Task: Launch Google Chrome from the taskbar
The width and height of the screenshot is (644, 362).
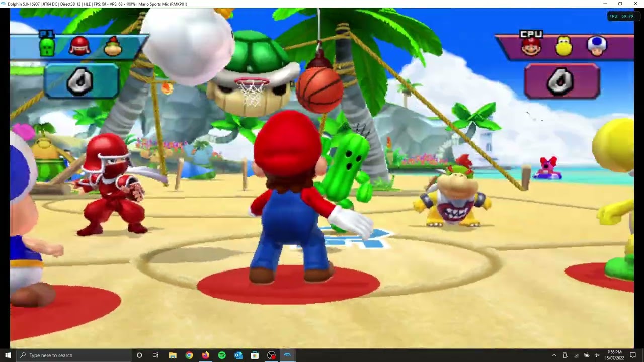Action: (189, 355)
